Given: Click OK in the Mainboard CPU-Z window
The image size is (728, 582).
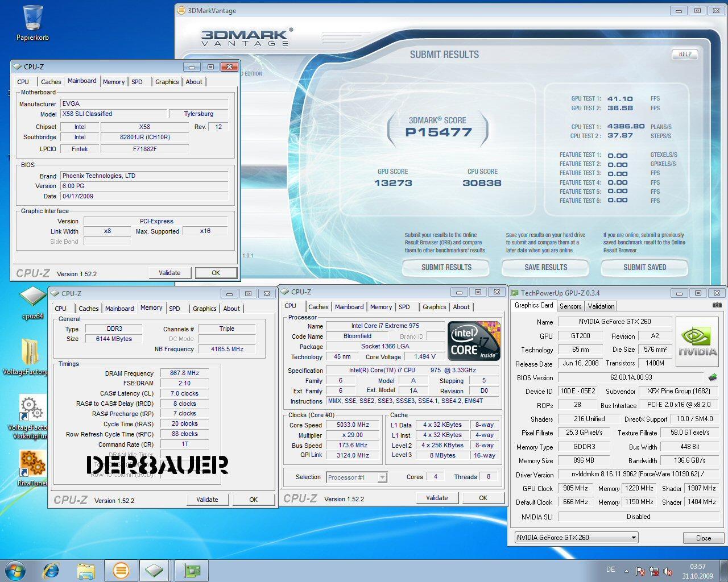Looking at the screenshot, I should click(216, 273).
